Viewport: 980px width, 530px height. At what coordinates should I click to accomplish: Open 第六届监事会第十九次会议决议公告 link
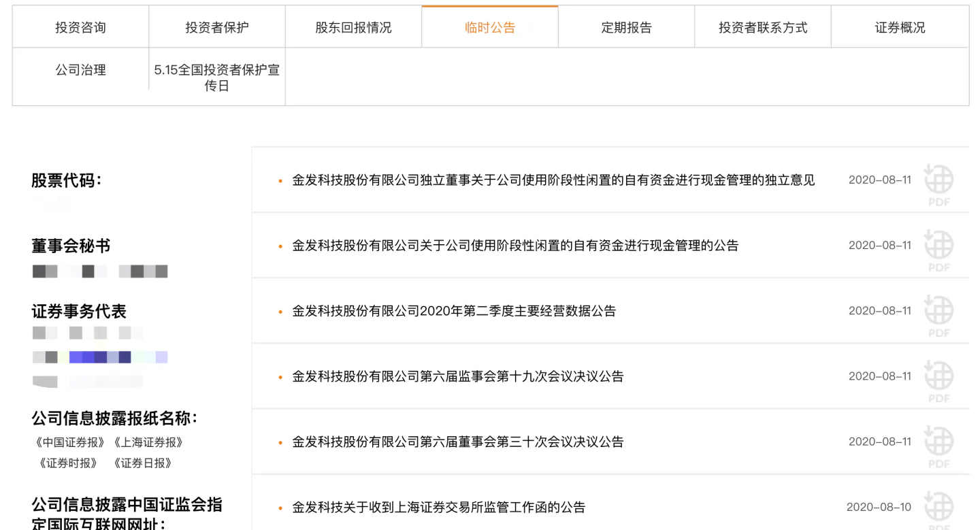(458, 376)
